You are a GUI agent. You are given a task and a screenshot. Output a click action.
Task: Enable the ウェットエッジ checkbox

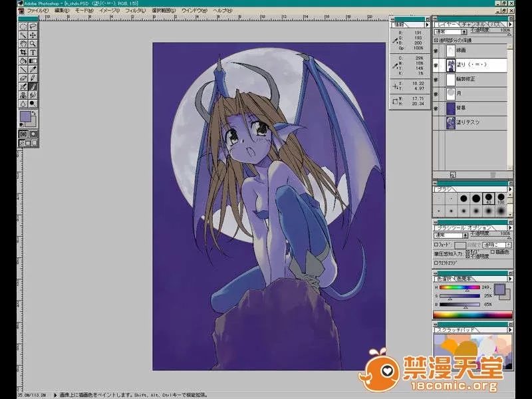click(x=436, y=261)
